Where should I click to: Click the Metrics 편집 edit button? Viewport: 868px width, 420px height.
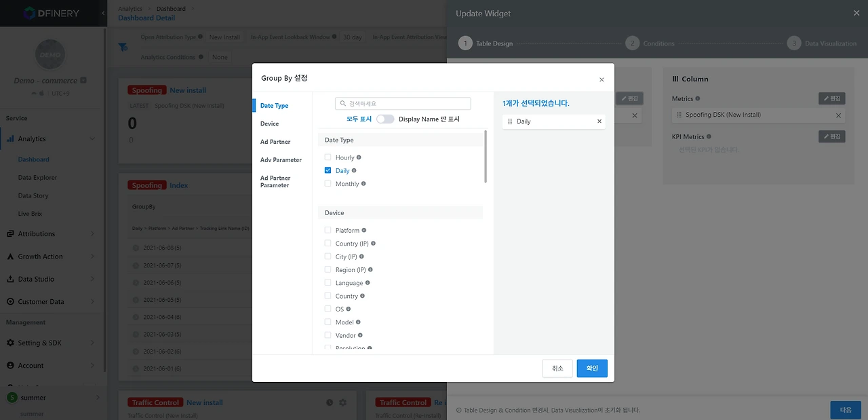pyautogui.click(x=831, y=99)
